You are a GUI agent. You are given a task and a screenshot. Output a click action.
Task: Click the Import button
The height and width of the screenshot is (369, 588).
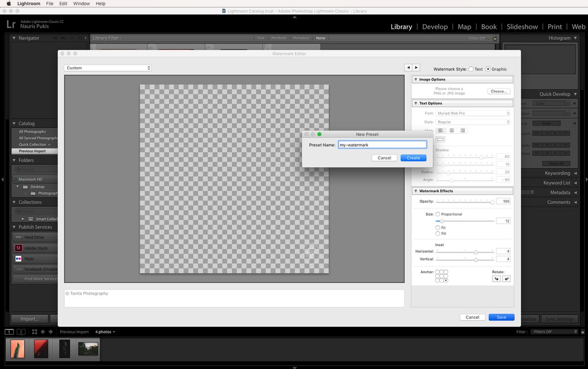click(29, 319)
